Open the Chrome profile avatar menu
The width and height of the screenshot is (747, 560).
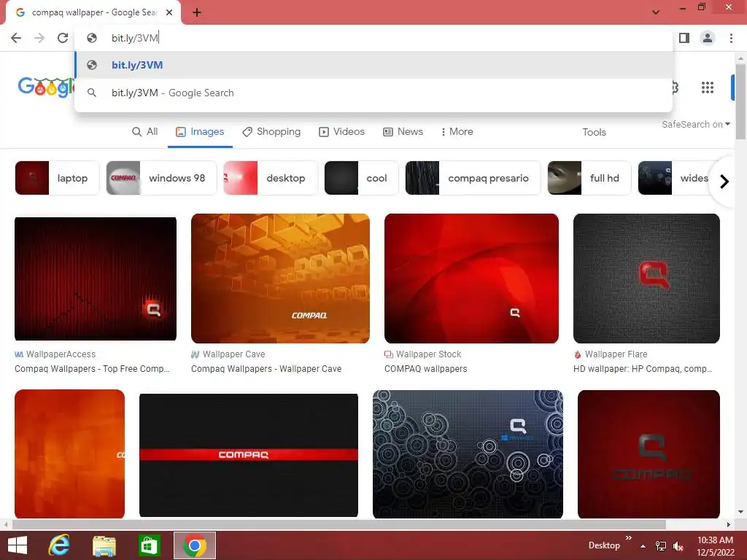(x=708, y=38)
